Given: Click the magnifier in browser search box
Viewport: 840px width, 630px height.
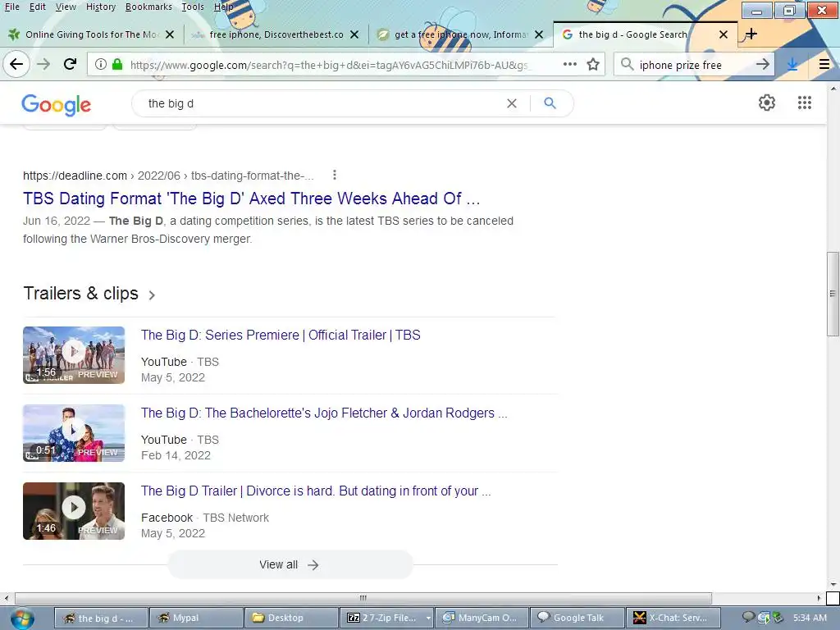Looking at the screenshot, I should point(627,64).
